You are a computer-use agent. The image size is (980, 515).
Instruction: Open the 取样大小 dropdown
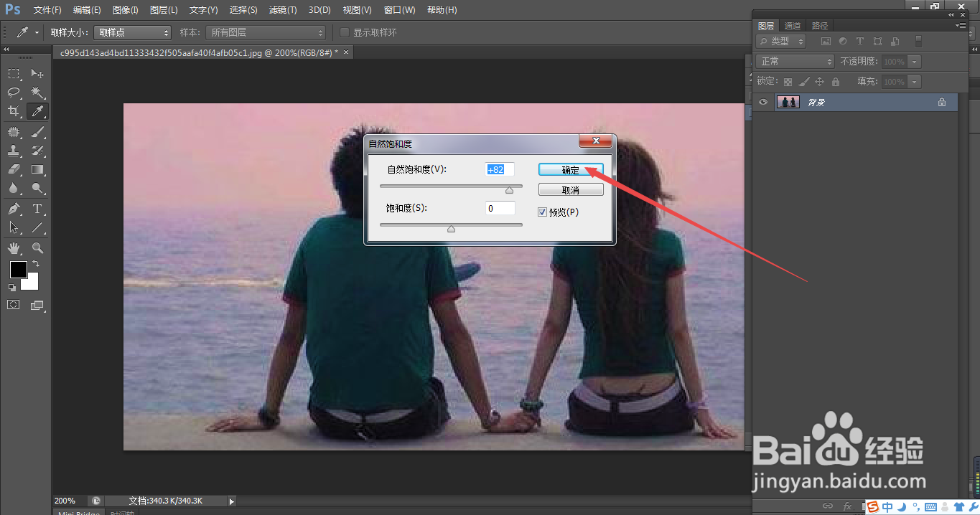133,32
